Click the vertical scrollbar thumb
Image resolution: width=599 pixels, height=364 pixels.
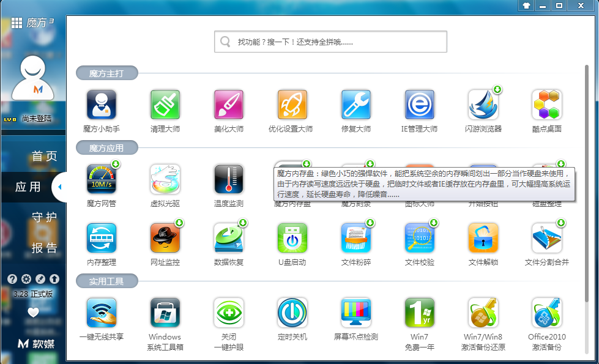(x=587, y=184)
